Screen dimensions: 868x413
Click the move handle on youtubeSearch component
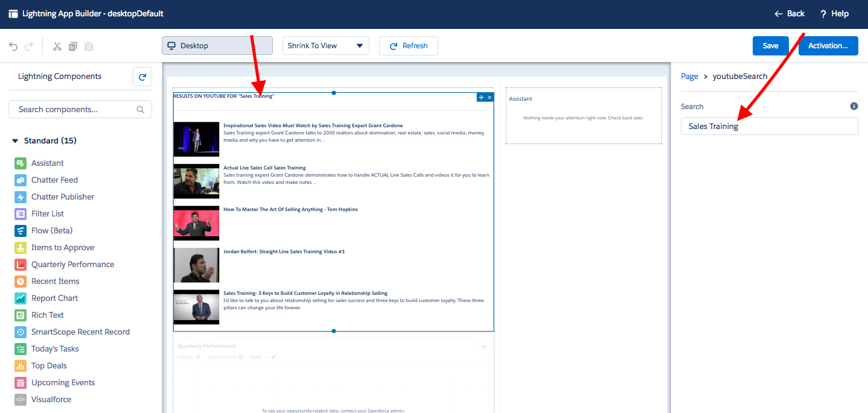(481, 97)
